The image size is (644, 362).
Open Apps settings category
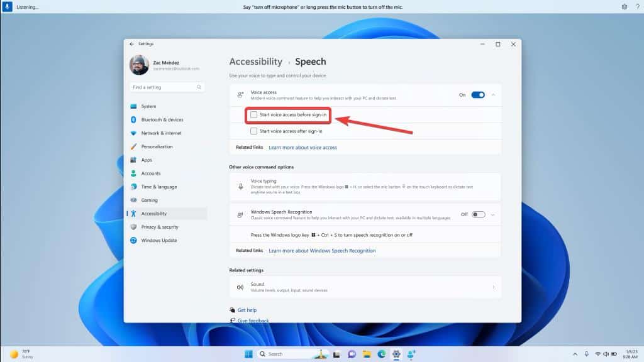click(x=167, y=160)
